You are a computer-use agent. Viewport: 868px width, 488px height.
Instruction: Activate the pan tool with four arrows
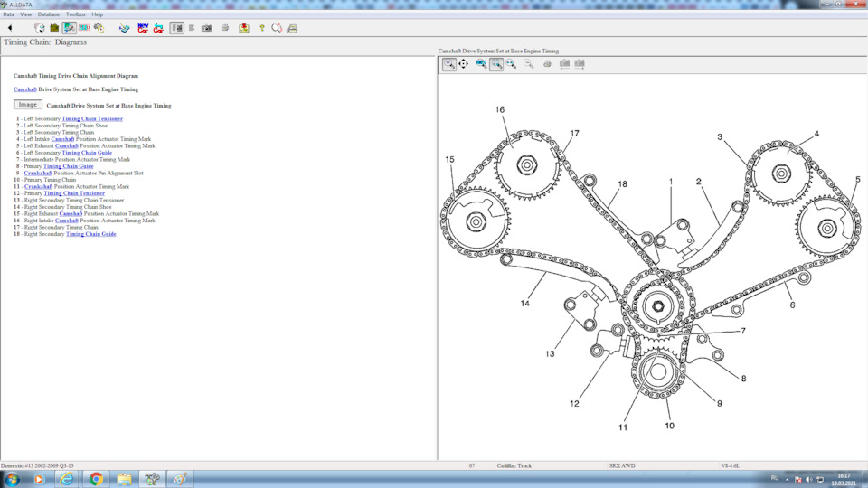pos(464,64)
